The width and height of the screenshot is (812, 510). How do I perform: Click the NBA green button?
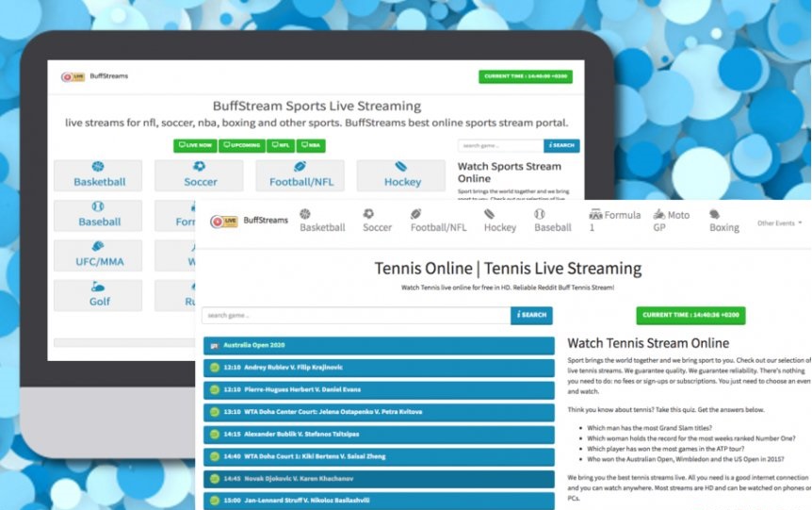click(311, 145)
